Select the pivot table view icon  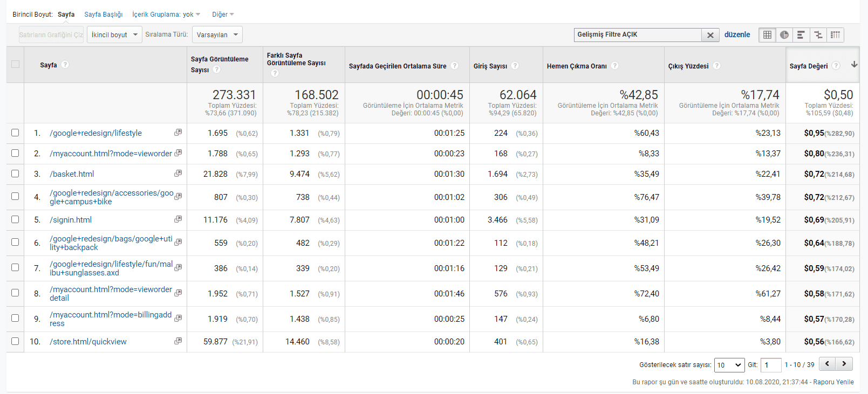click(x=835, y=35)
